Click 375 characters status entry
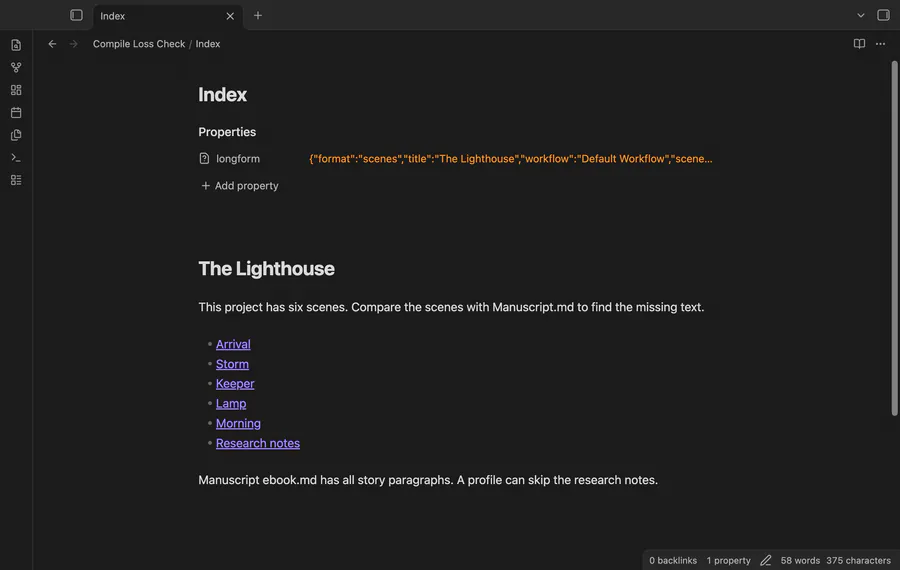 point(858,560)
